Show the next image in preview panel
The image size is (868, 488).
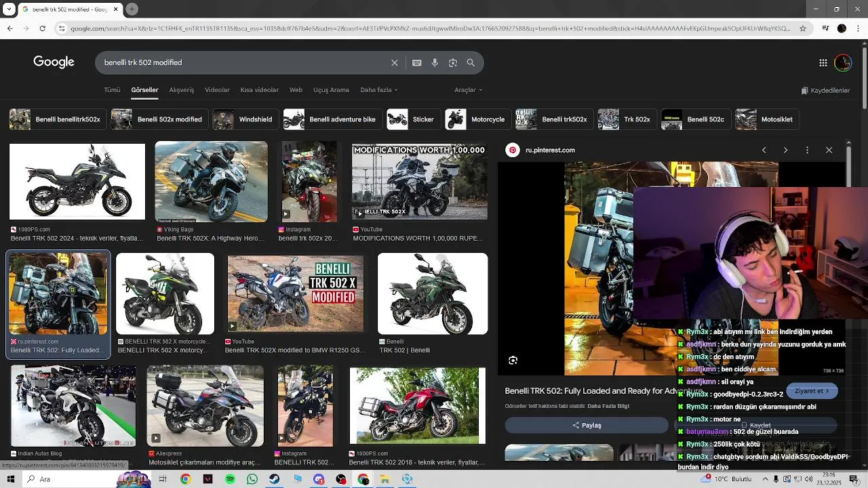[785, 150]
